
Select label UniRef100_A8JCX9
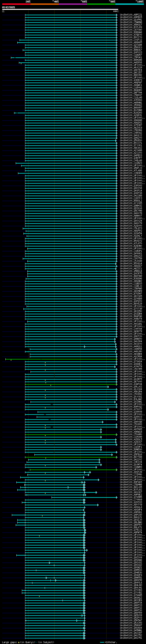click(131, 67)
